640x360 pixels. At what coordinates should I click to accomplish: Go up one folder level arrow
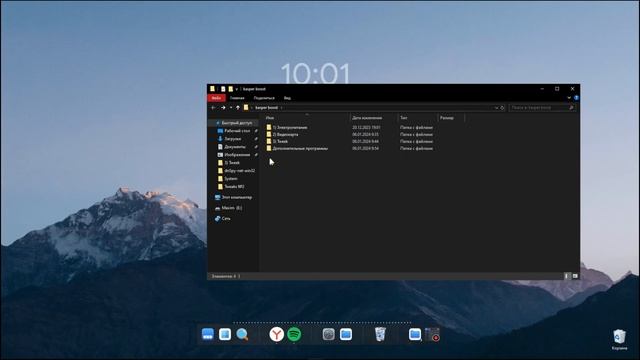(x=238, y=108)
